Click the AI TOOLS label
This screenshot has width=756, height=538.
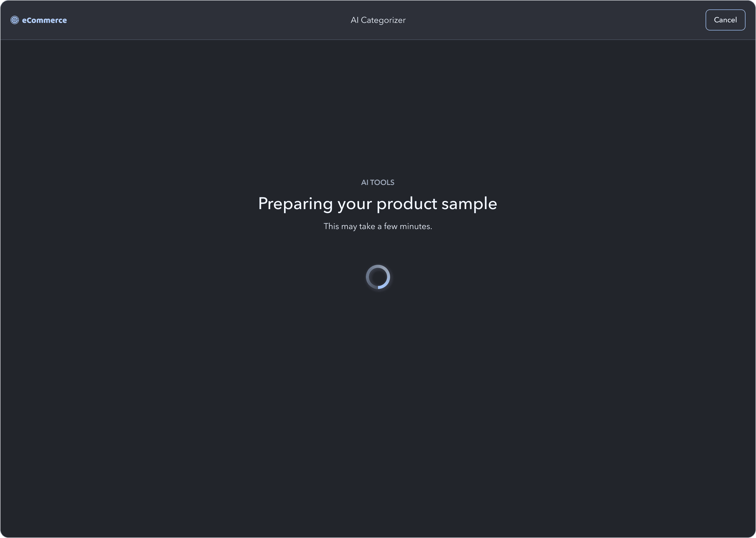(x=378, y=183)
